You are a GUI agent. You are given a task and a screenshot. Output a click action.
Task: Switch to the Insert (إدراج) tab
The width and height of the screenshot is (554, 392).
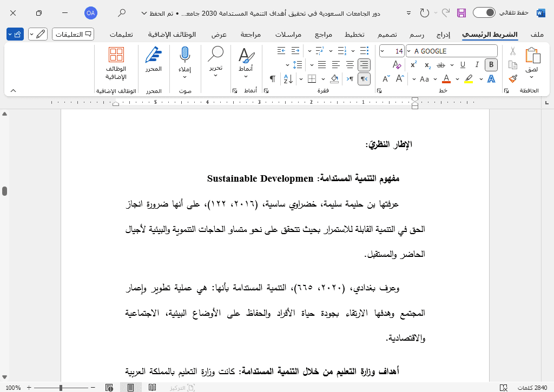[443, 34]
